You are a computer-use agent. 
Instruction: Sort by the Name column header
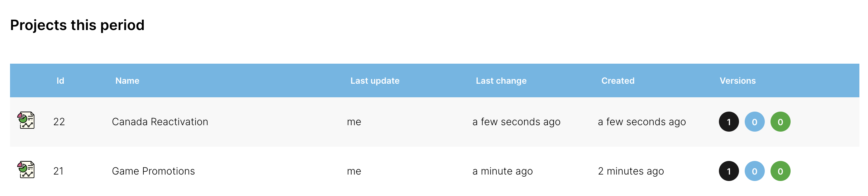pyautogui.click(x=127, y=81)
